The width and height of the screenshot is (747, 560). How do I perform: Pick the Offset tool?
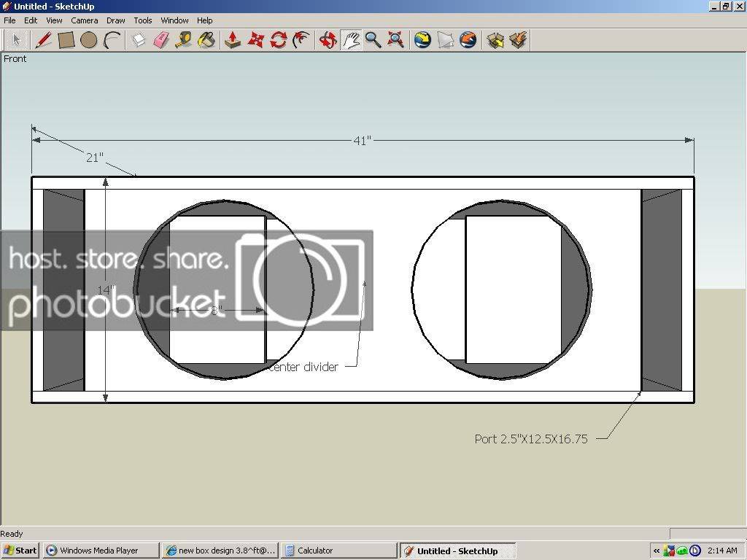pos(301,40)
